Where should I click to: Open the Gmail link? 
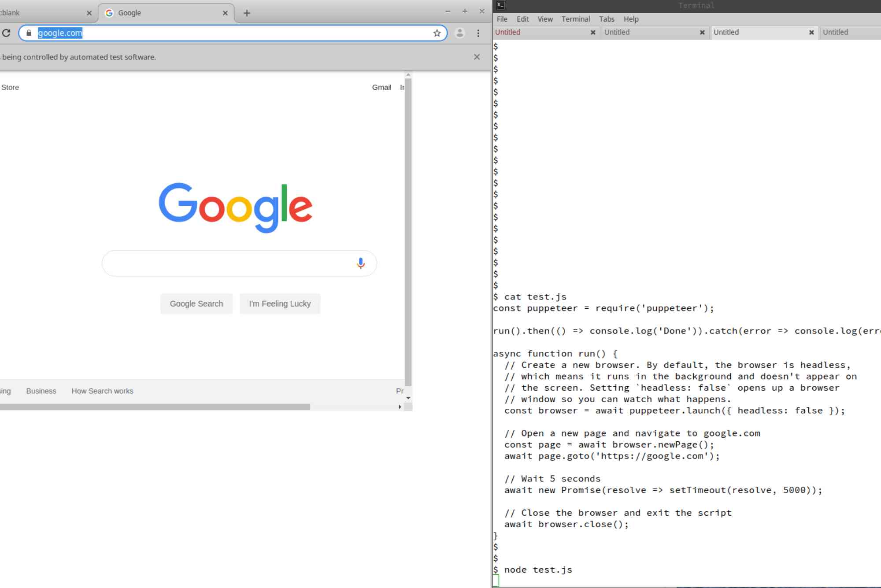[x=381, y=87]
